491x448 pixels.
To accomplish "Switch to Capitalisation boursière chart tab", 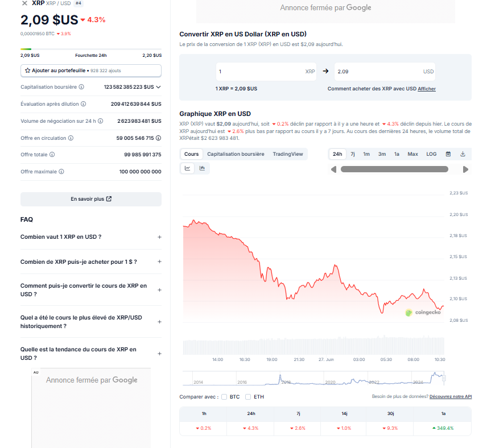I will 236,154.
